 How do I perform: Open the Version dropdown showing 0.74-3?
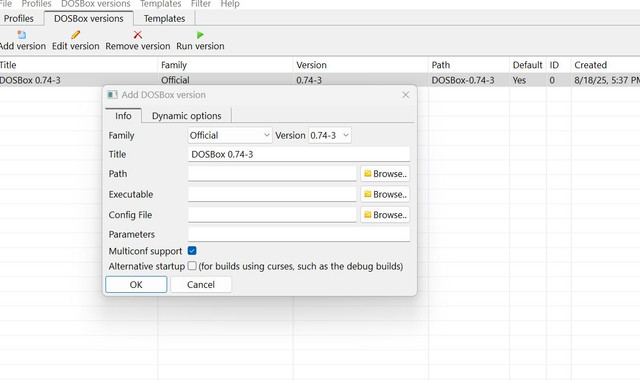pyautogui.click(x=330, y=135)
